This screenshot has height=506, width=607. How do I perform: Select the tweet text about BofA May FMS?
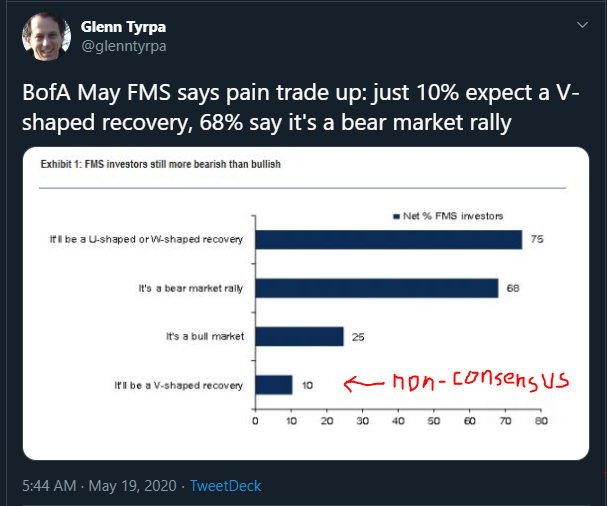(x=300, y=108)
